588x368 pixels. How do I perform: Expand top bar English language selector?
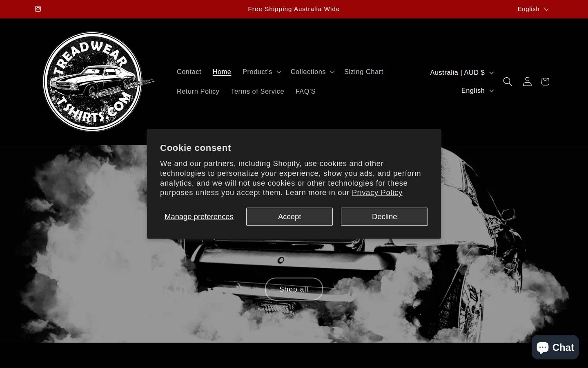[x=533, y=9]
